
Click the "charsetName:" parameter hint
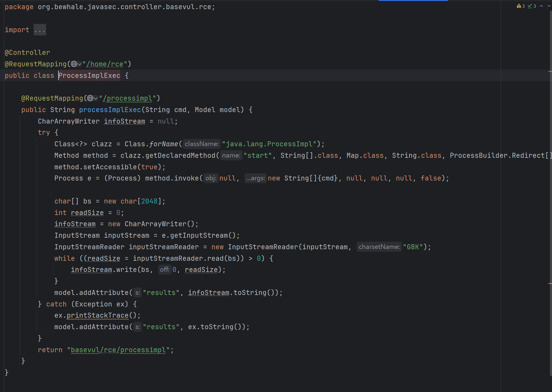pyautogui.click(x=379, y=247)
